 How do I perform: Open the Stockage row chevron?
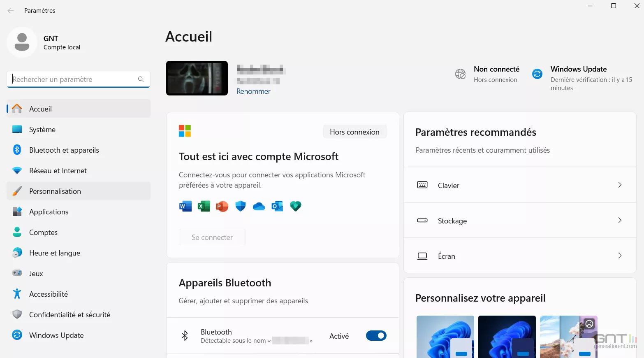click(x=620, y=220)
